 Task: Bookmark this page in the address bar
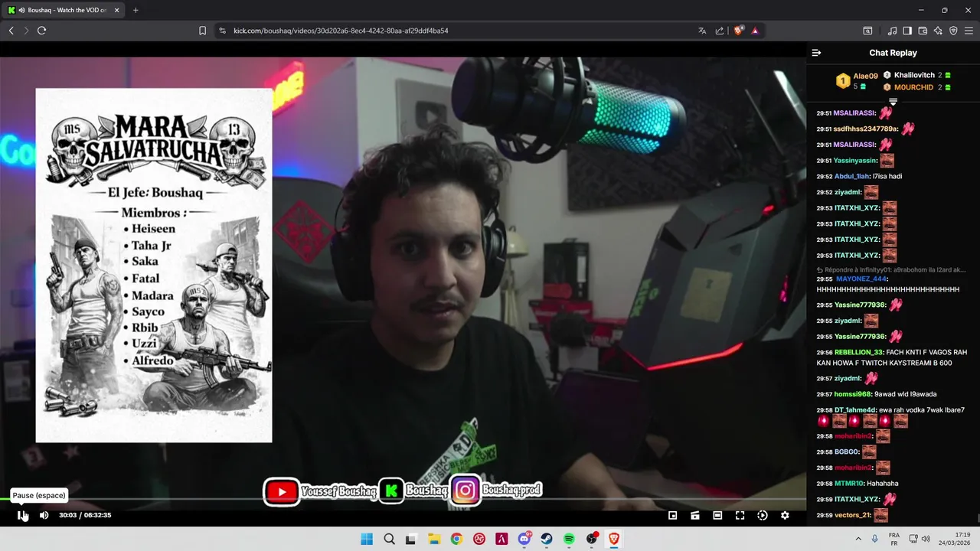click(x=202, y=31)
